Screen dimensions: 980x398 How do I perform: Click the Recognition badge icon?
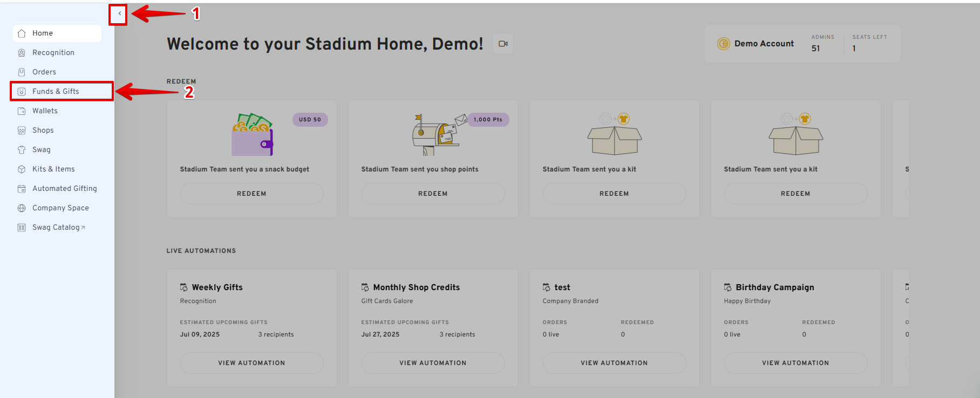22,53
